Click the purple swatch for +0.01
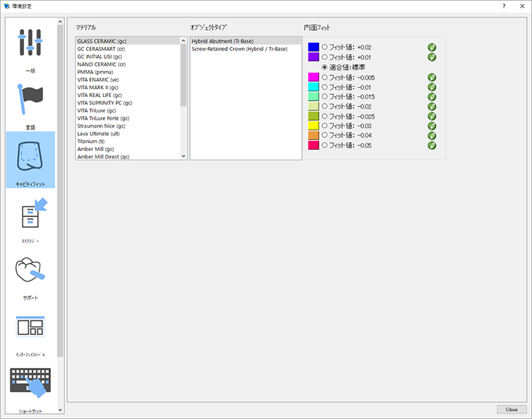This screenshot has width=532, height=419. (313, 57)
